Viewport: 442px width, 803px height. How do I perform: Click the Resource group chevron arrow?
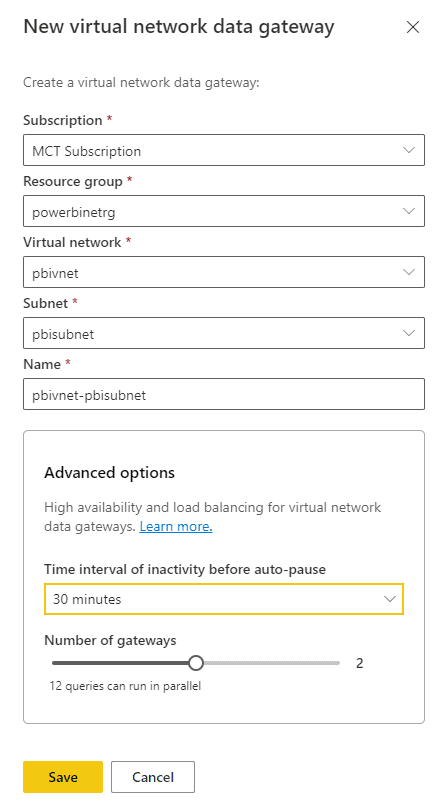[409, 211]
